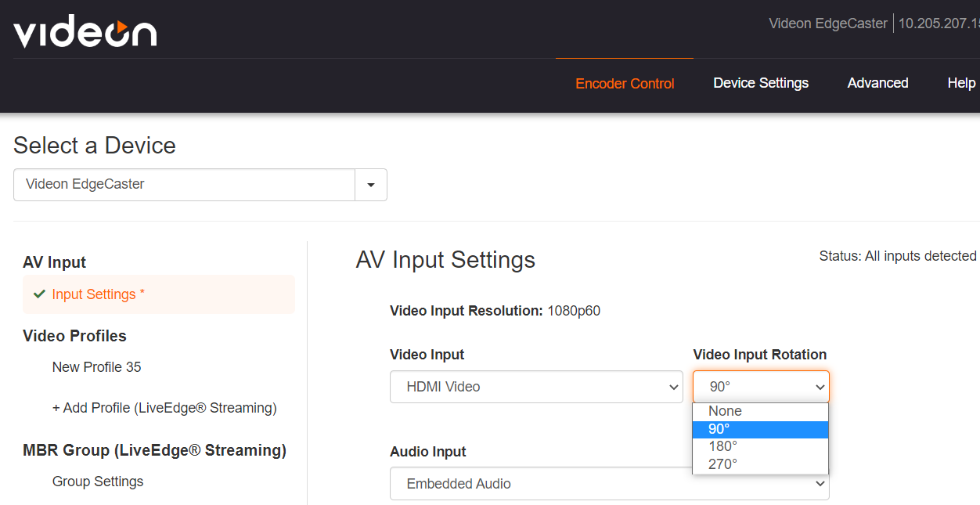Open New Profile 35
980x505 pixels.
point(97,367)
